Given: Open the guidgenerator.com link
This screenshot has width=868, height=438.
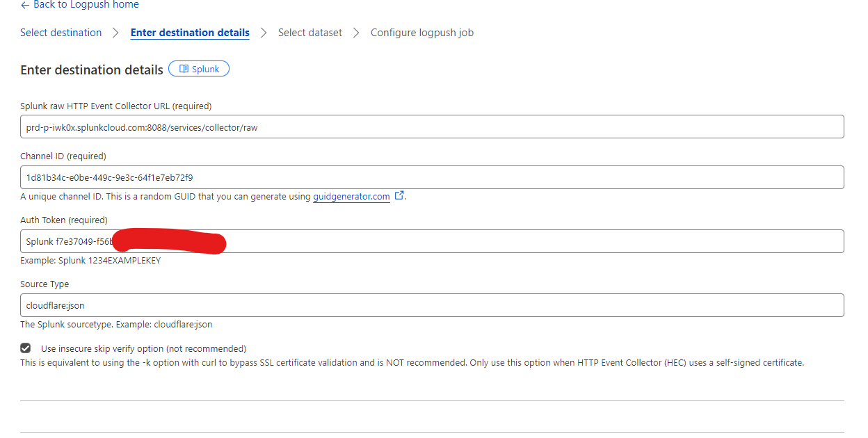Looking at the screenshot, I should tap(351, 197).
